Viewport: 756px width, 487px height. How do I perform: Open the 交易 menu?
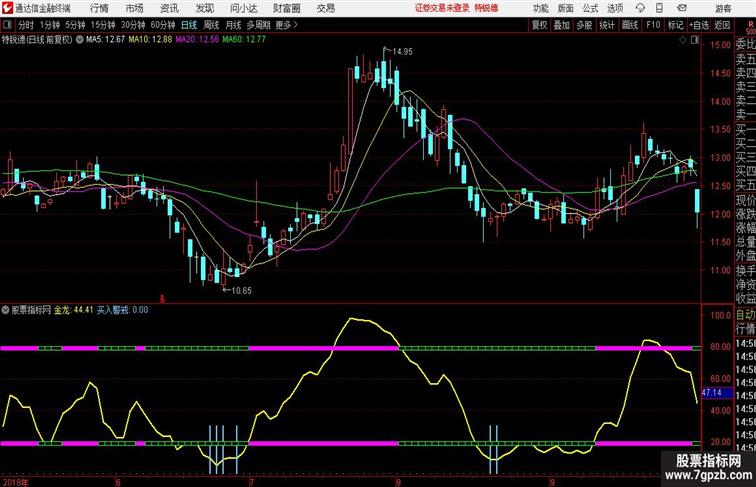point(325,8)
